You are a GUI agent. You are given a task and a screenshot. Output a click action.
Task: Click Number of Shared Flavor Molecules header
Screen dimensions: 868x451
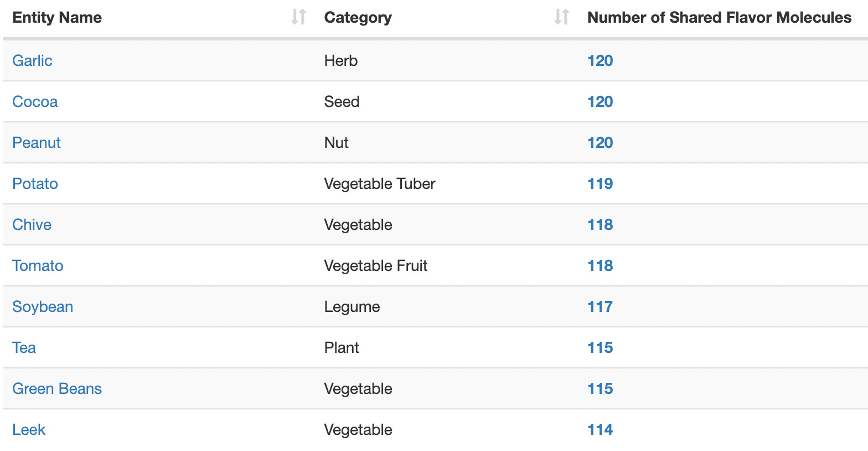(x=719, y=17)
